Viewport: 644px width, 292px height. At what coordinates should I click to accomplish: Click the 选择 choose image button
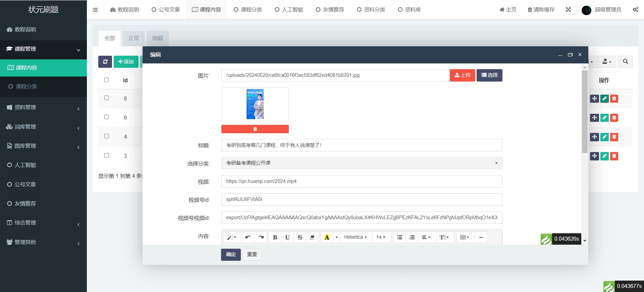point(489,75)
